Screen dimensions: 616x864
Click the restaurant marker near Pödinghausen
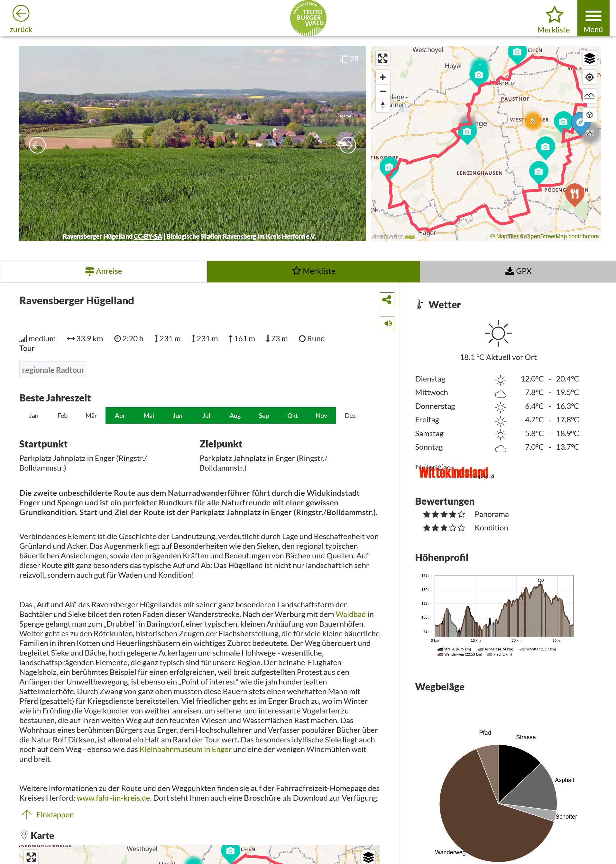pos(574,194)
